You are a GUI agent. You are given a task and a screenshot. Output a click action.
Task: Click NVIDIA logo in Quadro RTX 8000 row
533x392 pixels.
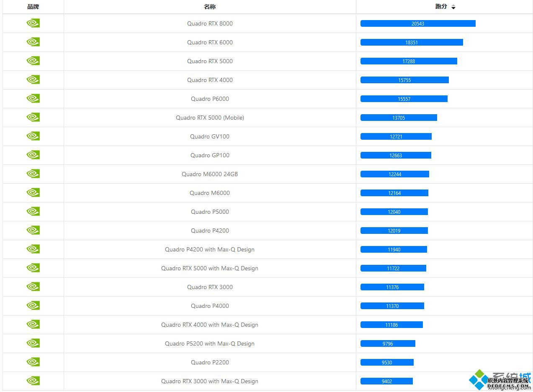33,23
